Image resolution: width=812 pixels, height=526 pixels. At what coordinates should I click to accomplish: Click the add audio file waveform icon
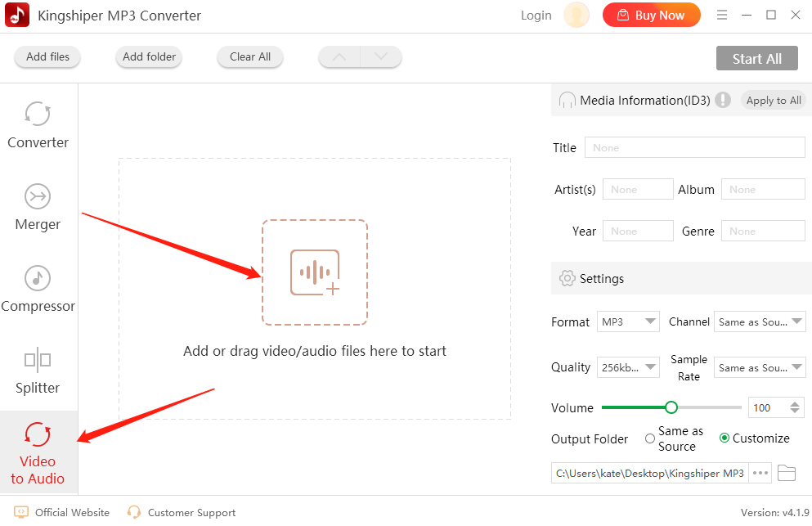[x=315, y=272]
